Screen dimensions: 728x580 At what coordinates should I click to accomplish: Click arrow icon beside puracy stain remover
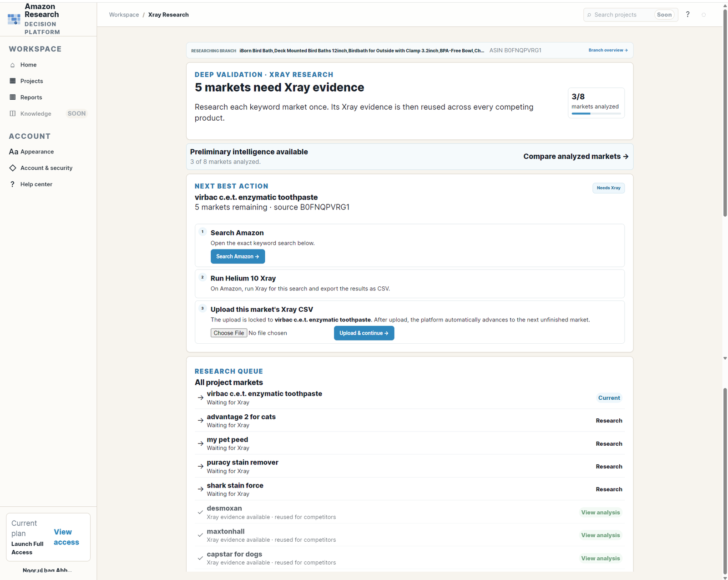click(x=201, y=467)
